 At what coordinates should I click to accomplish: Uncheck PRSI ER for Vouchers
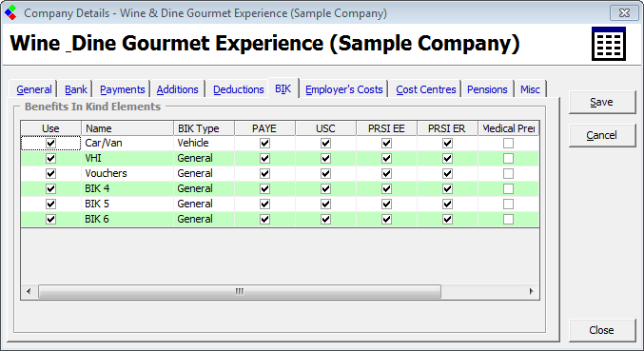pyautogui.click(x=447, y=174)
